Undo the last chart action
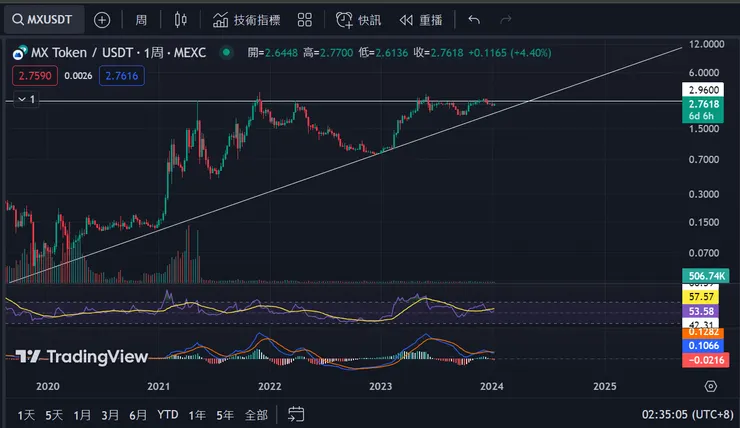The width and height of the screenshot is (740, 428). click(474, 20)
